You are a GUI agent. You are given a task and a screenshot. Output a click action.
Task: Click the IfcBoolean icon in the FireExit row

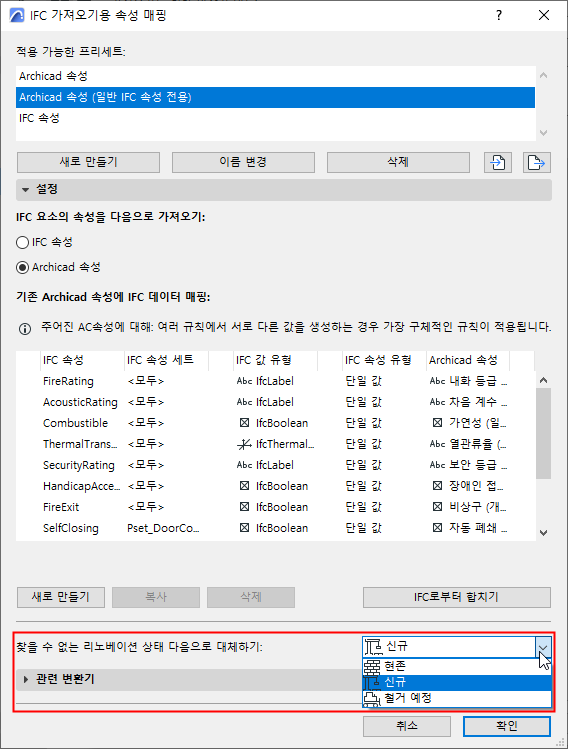point(244,507)
